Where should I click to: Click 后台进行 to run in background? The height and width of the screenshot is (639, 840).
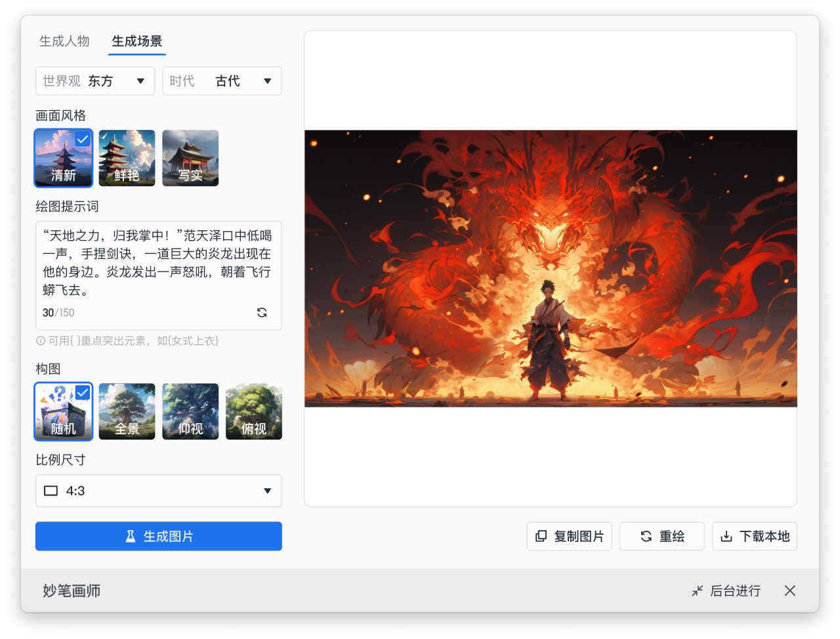[735, 590]
